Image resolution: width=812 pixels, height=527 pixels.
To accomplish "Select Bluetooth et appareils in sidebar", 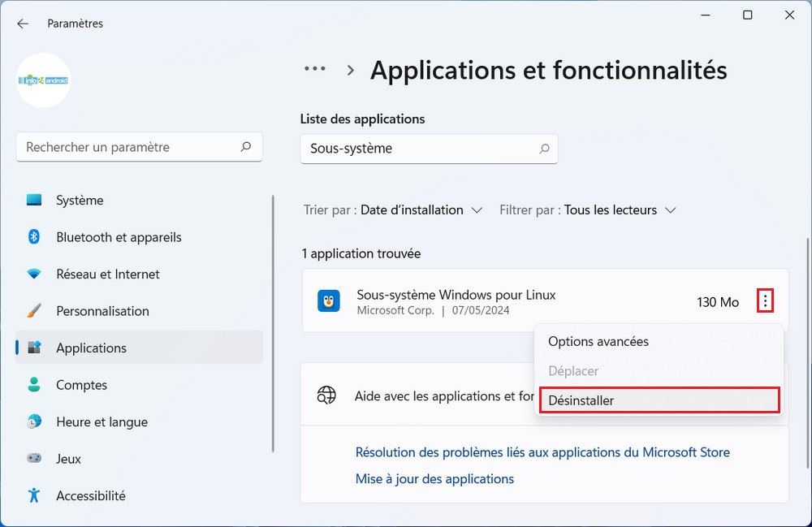I will point(119,237).
